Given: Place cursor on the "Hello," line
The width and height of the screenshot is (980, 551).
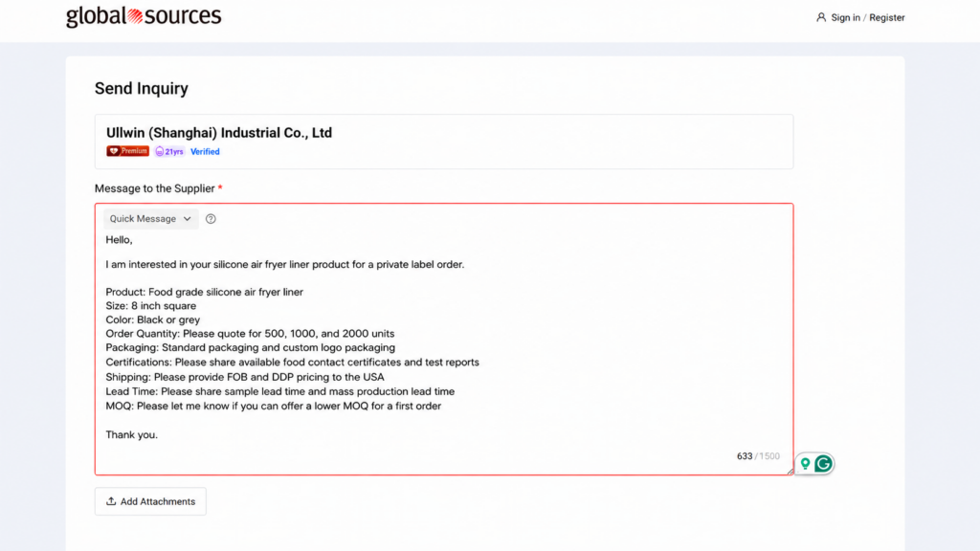Looking at the screenshot, I should point(119,240).
